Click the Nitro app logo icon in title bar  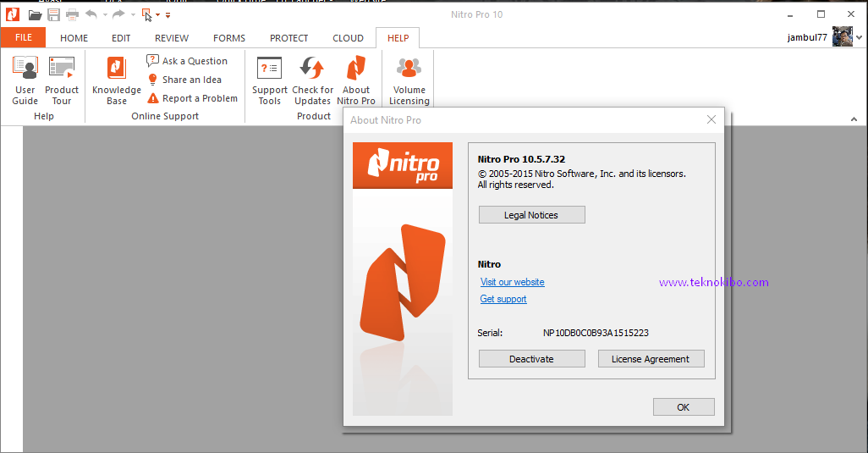click(13, 14)
